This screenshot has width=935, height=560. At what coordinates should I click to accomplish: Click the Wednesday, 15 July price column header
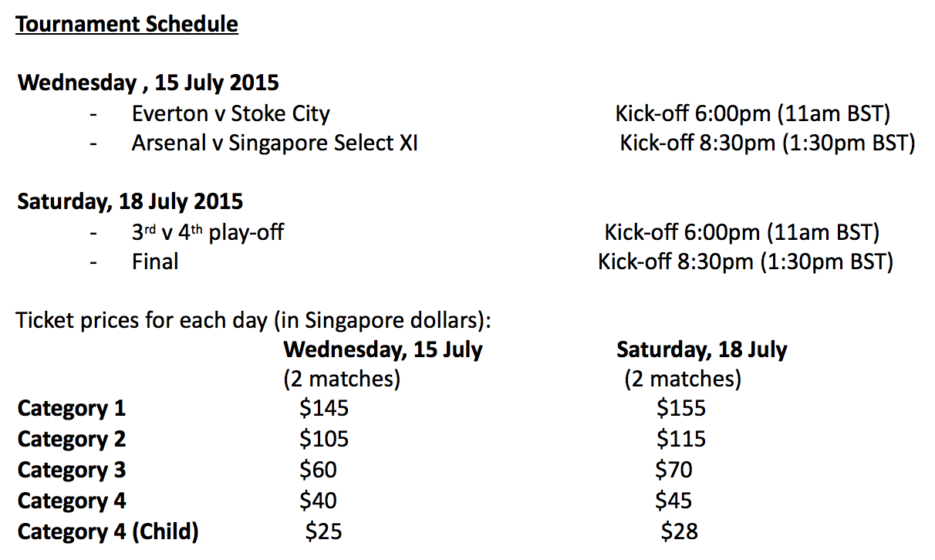pos(383,349)
